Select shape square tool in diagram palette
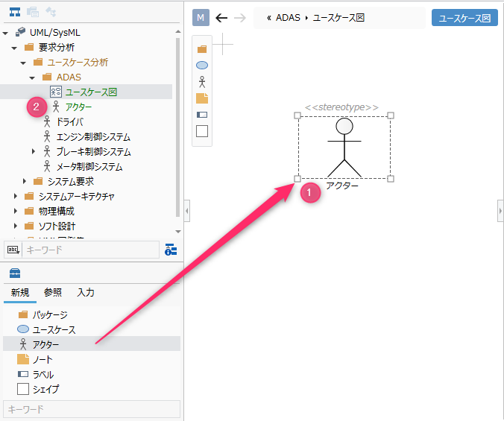 pyautogui.click(x=202, y=131)
